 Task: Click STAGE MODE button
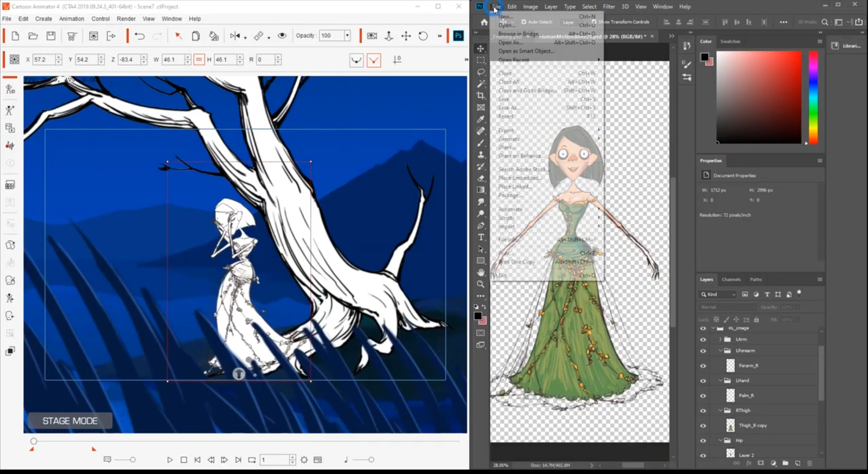click(70, 421)
